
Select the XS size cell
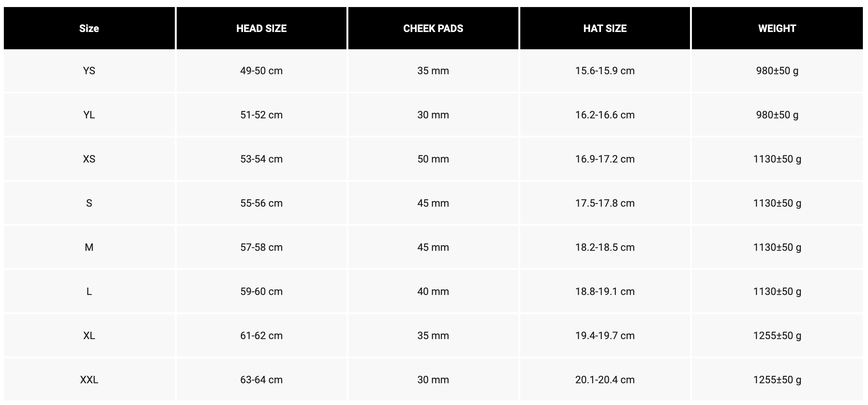click(x=89, y=159)
